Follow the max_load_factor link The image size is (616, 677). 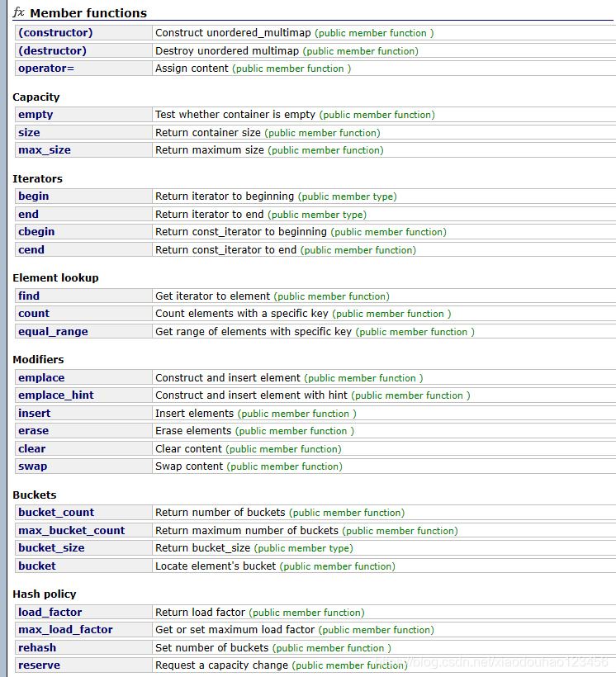[65, 629]
